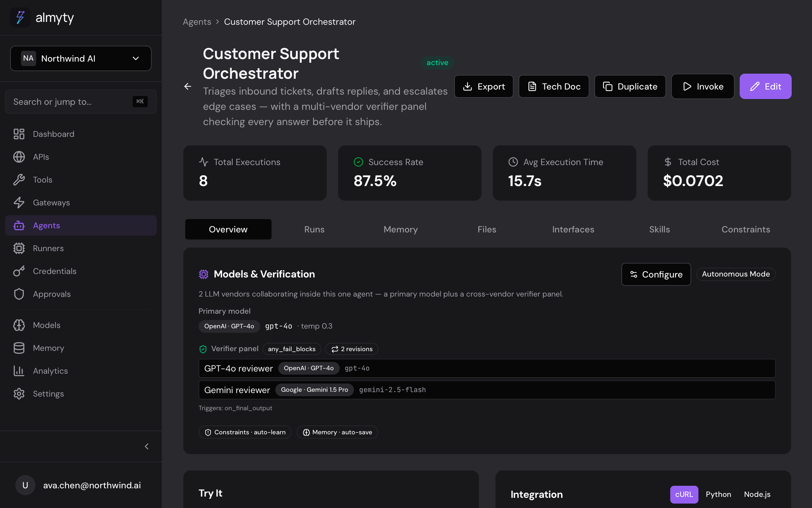Click Configure in Models & Verification
This screenshot has height=508, width=812.
click(x=656, y=274)
